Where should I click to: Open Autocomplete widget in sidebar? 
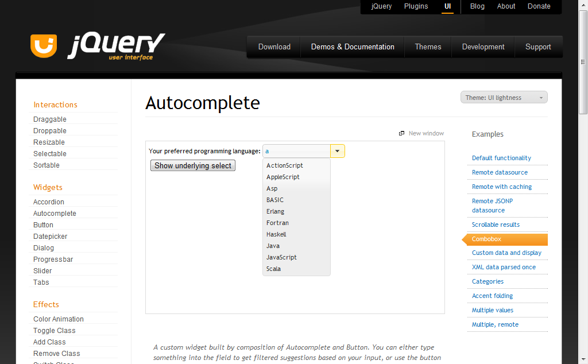coord(55,214)
